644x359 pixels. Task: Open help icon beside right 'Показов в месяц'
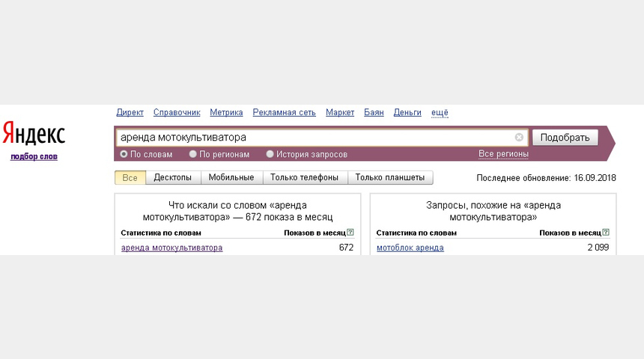(x=606, y=232)
